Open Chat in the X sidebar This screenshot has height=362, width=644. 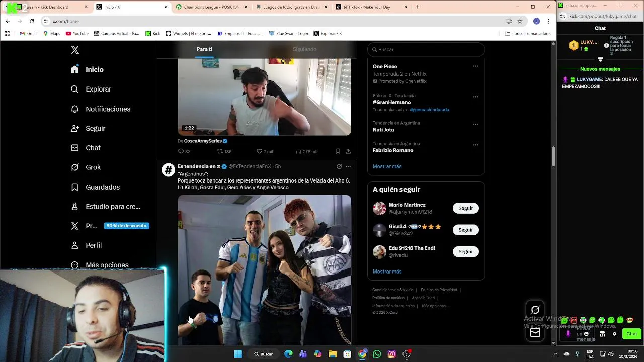[86, 148]
